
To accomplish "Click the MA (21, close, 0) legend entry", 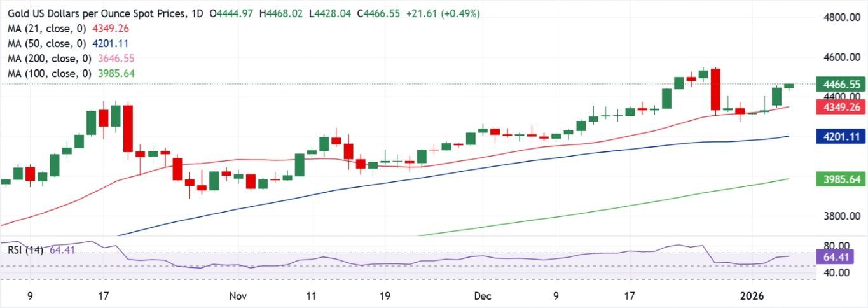I will (50, 29).
